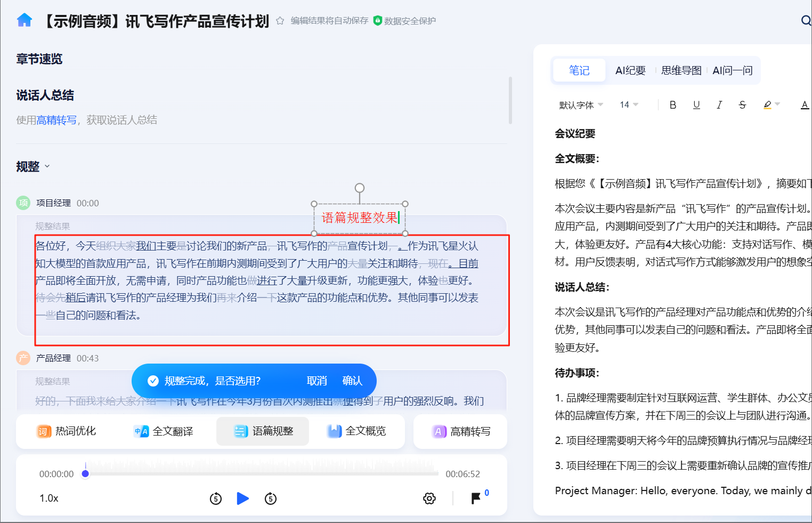Click the 高精转写 link
The width and height of the screenshot is (812, 523).
pos(56,120)
